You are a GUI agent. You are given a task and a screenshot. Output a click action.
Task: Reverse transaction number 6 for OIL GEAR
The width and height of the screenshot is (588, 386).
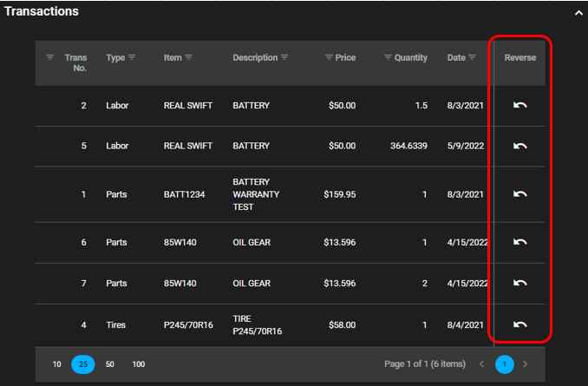520,242
